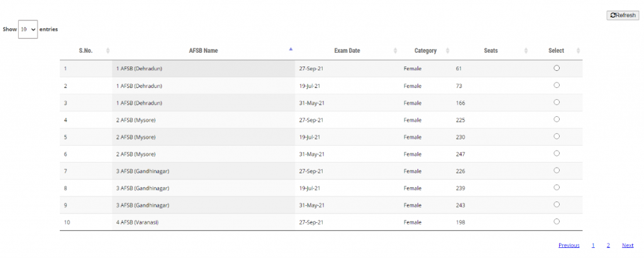644x258 pixels.
Task: Click the Select column sort arrows
Action: pos(579,51)
